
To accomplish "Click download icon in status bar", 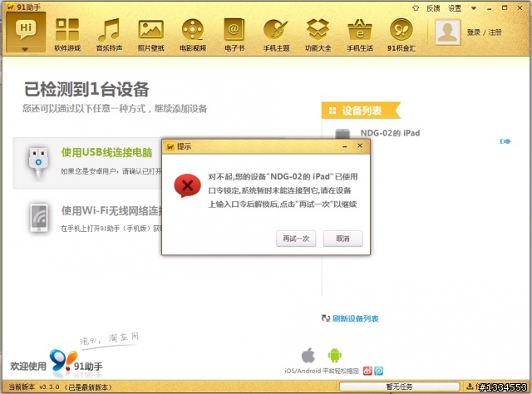I will (x=470, y=387).
